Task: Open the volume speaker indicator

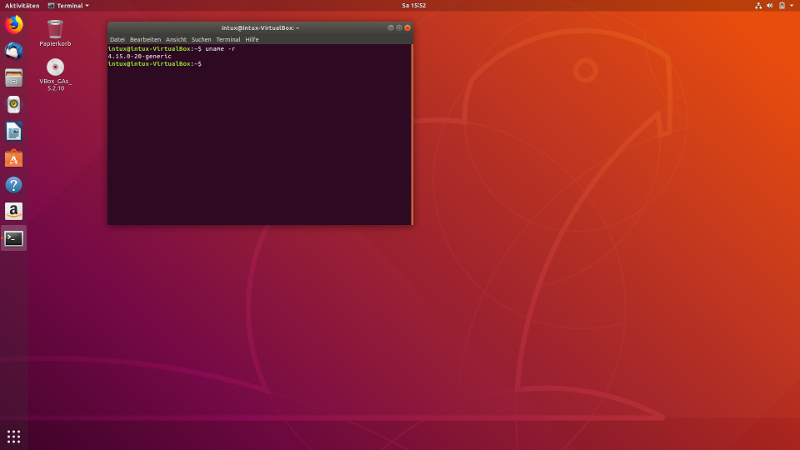Action: click(x=770, y=6)
